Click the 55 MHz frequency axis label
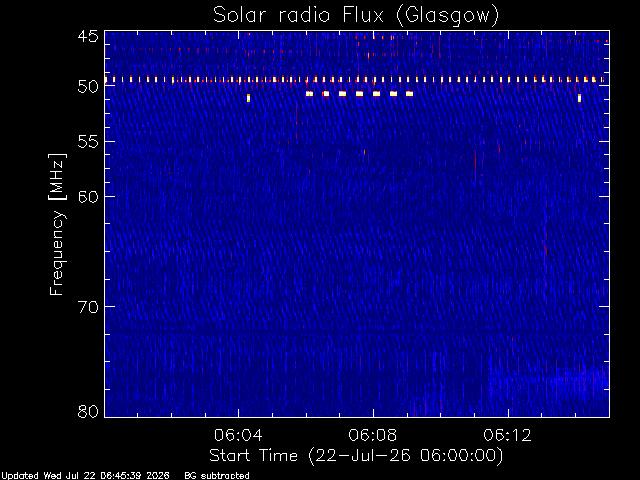 click(88, 142)
